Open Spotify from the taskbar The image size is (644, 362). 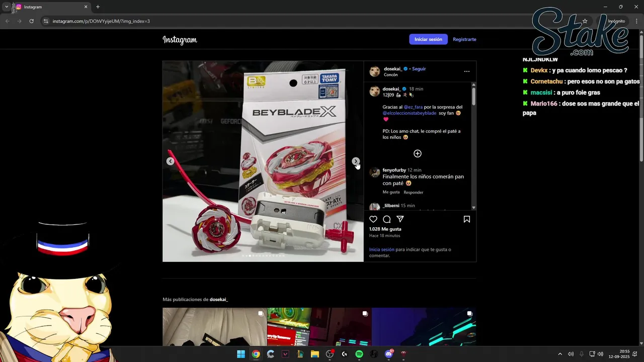click(359, 354)
